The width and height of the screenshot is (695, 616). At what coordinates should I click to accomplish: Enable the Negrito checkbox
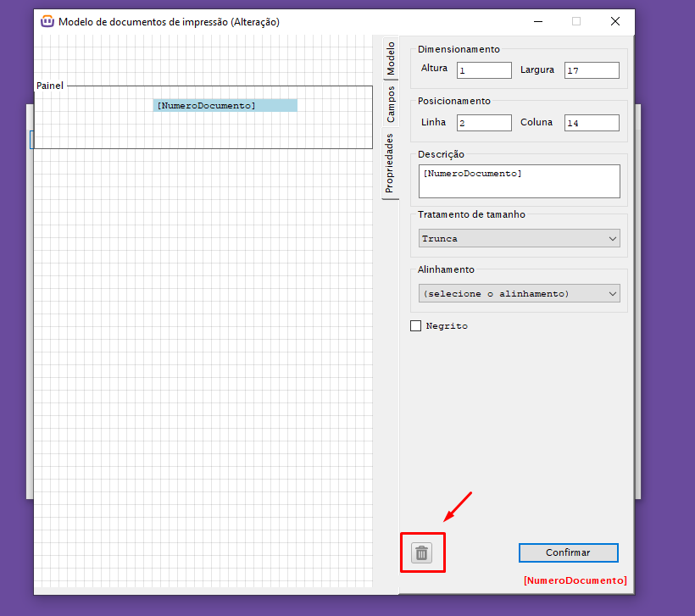point(416,325)
